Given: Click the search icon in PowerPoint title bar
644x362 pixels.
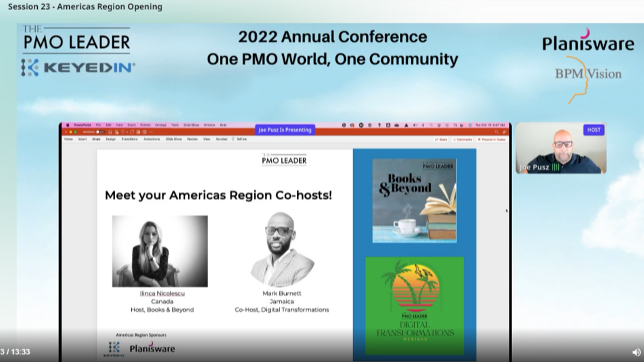Looking at the screenshot, I should (x=496, y=132).
